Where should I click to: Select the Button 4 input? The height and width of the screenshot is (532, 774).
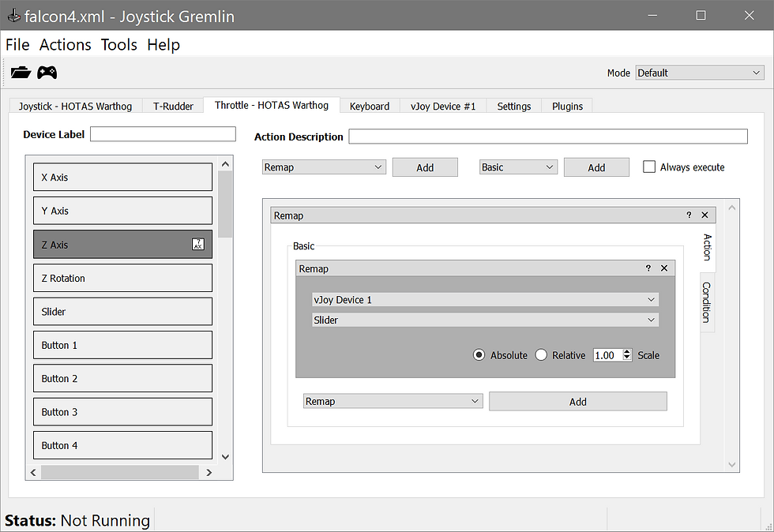123,445
